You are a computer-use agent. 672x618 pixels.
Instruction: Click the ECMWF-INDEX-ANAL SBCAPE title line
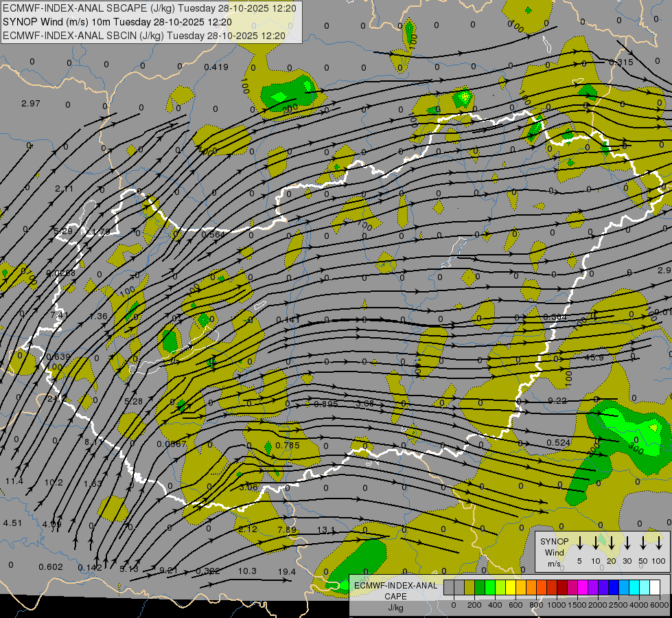(x=149, y=8)
